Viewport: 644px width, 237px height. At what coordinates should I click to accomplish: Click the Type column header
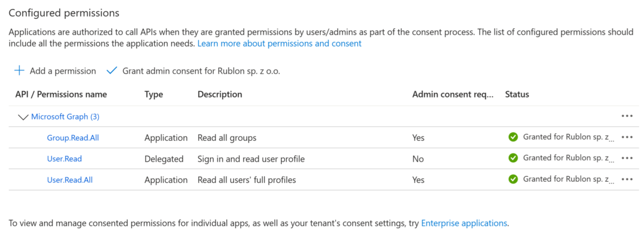(x=153, y=94)
